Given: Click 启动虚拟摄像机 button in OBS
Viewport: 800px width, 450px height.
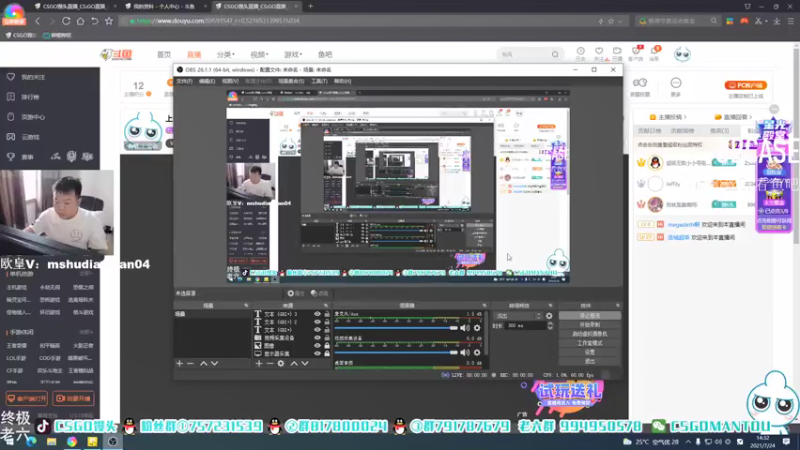Looking at the screenshot, I should (x=590, y=334).
